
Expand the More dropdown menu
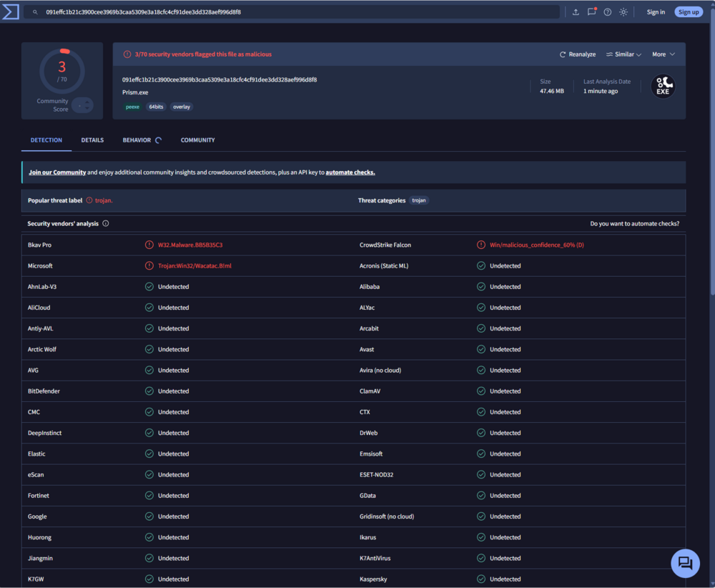(x=664, y=54)
